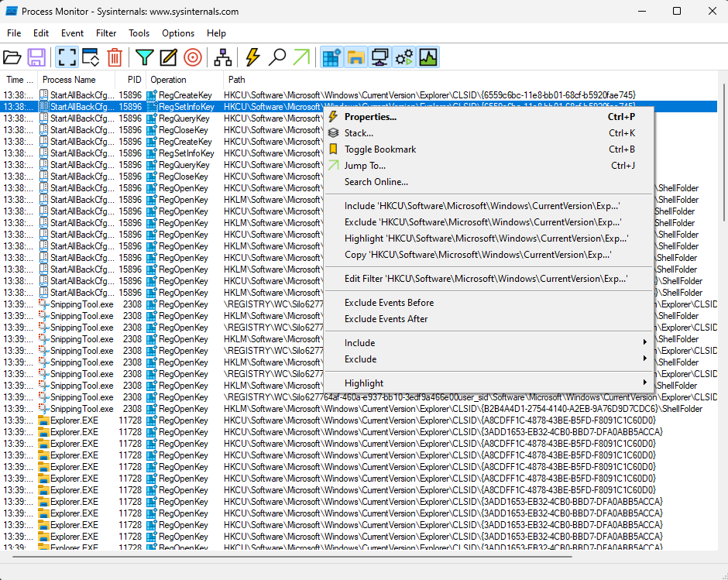This screenshot has height=580, width=728.
Task: Open the Tools menu
Action: pos(139,33)
